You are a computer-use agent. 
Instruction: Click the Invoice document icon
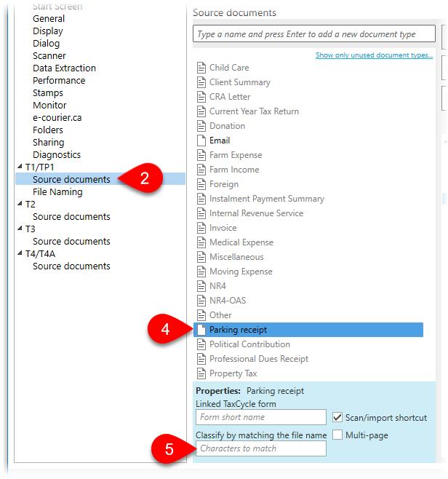[x=201, y=228]
